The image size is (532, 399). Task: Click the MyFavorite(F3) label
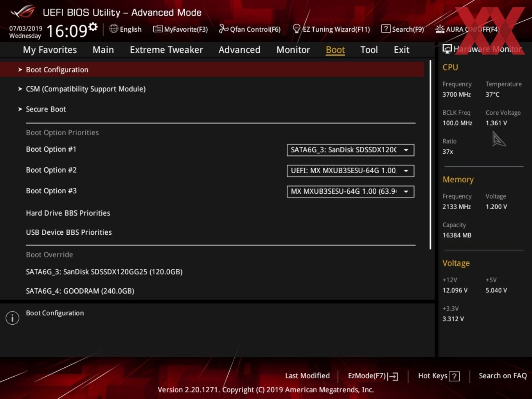point(186,29)
